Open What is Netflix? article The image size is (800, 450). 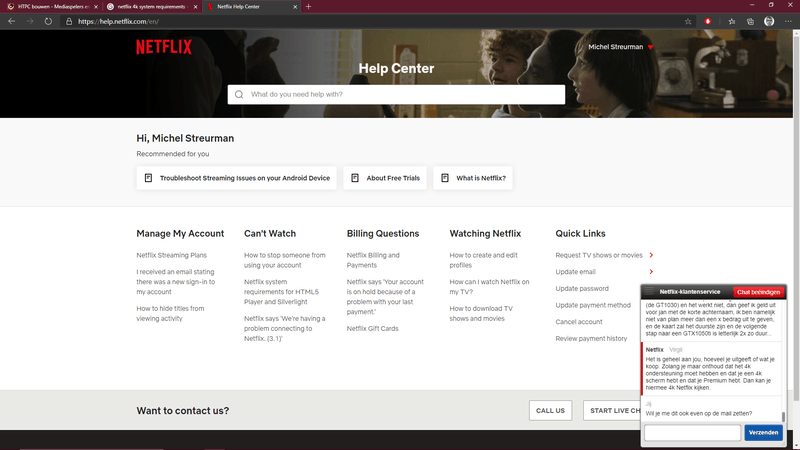click(x=473, y=178)
